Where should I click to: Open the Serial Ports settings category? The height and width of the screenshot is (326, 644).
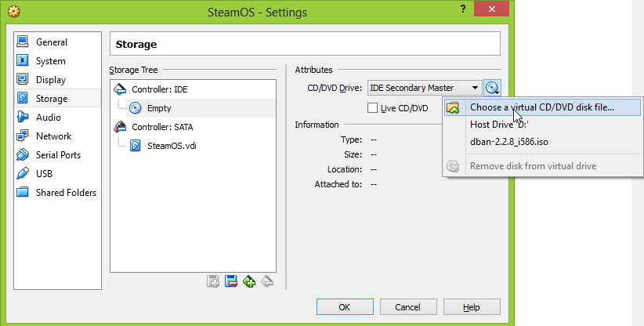click(57, 155)
